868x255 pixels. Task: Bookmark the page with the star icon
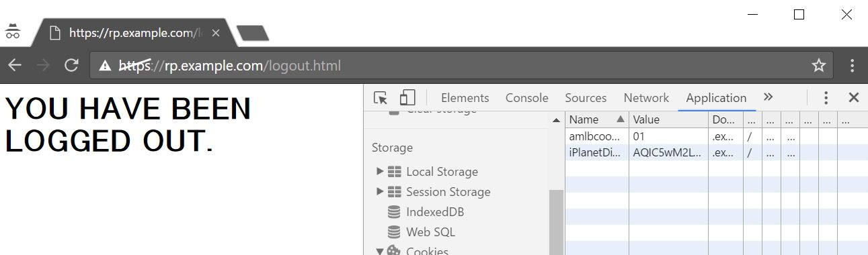tap(818, 66)
